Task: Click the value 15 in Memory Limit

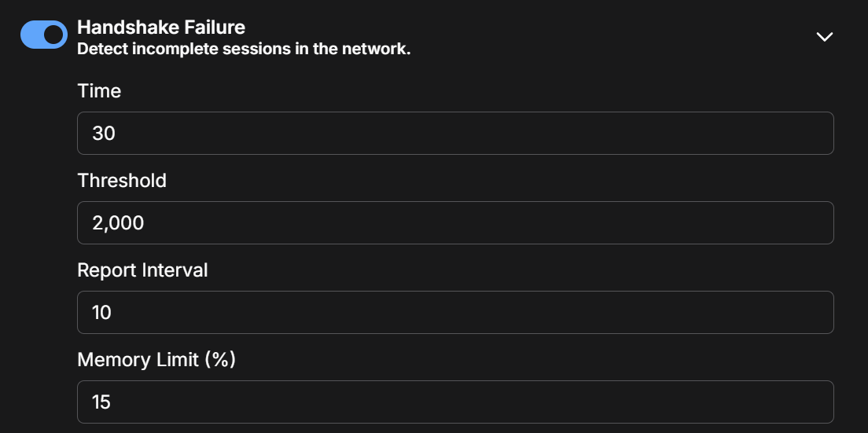Action: click(102, 402)
